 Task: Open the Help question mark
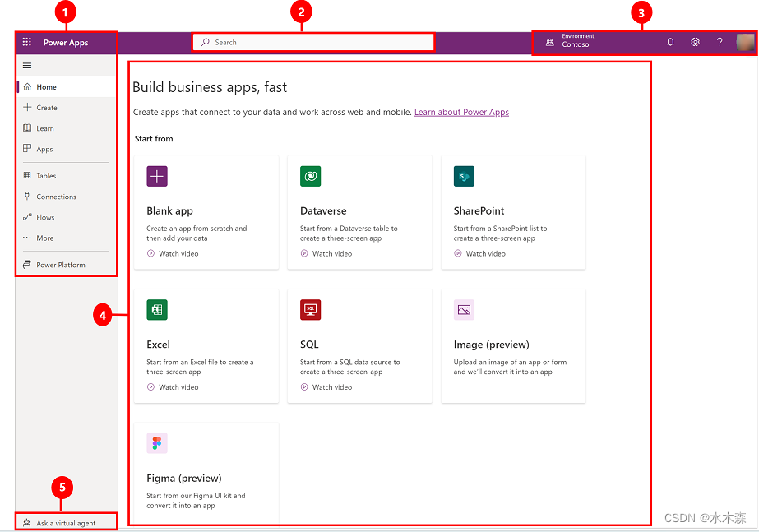point(720,42)
